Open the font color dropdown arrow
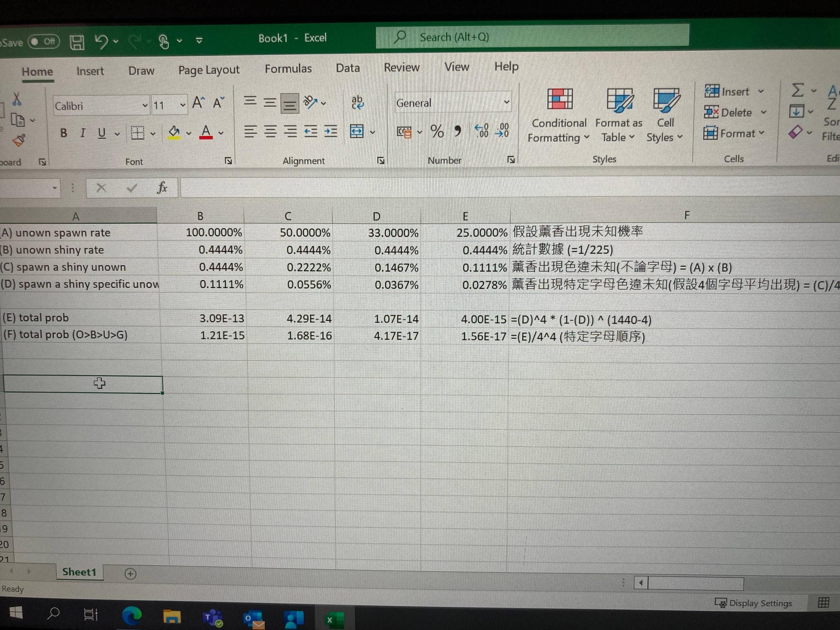Screen dimensions: 840x630 click(221, 133)
